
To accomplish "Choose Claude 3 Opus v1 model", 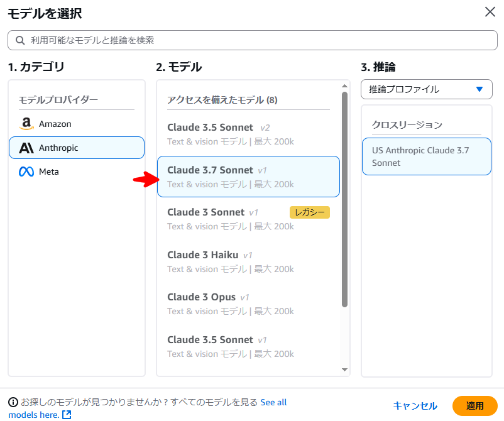I will [x=248, y=304].
